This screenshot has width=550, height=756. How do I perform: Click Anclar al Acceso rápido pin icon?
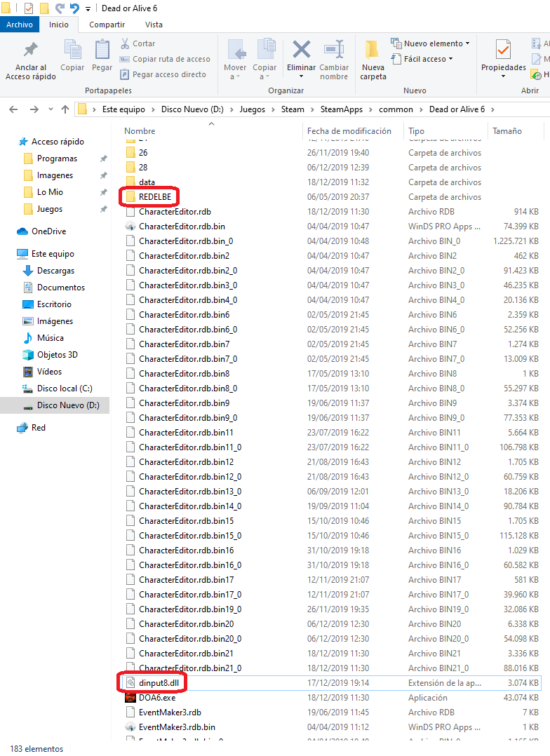tap(30, 51)
